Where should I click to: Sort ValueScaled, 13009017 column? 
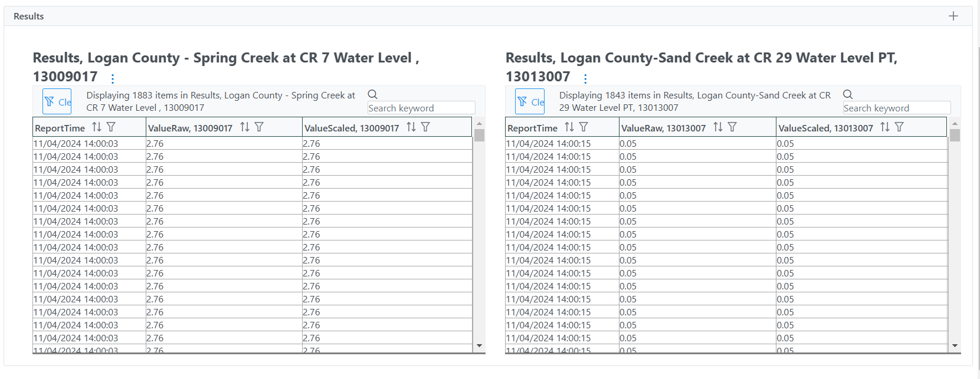411,127
